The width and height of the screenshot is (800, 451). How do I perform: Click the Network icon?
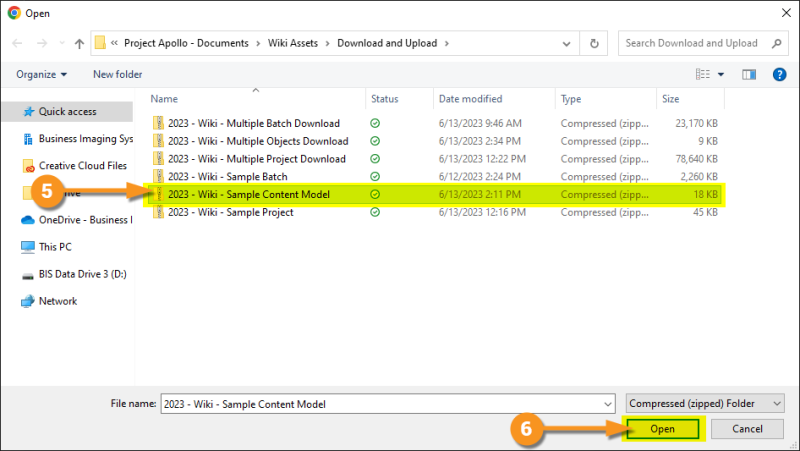click(x=28, y=302)
